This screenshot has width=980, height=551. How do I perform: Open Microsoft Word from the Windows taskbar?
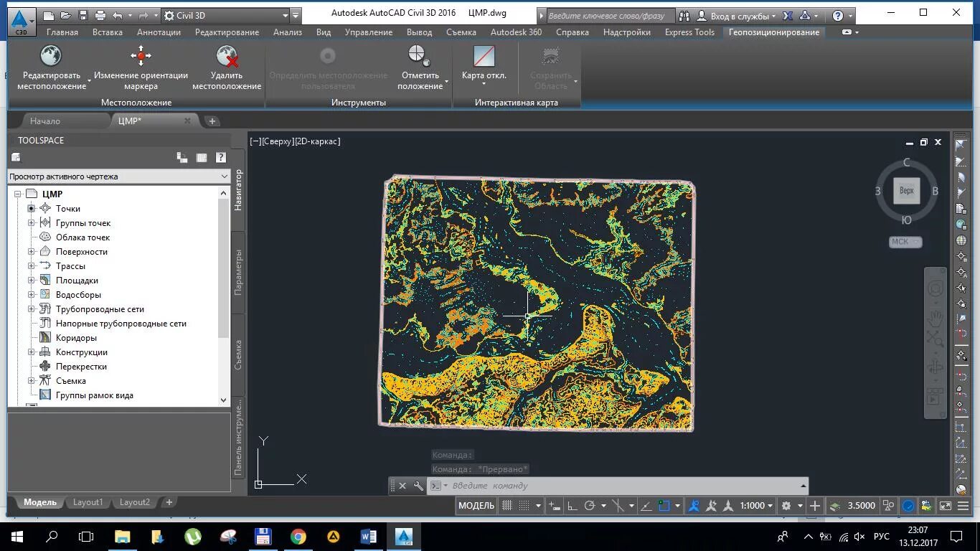pyautogui.click(x=368, y=536)
